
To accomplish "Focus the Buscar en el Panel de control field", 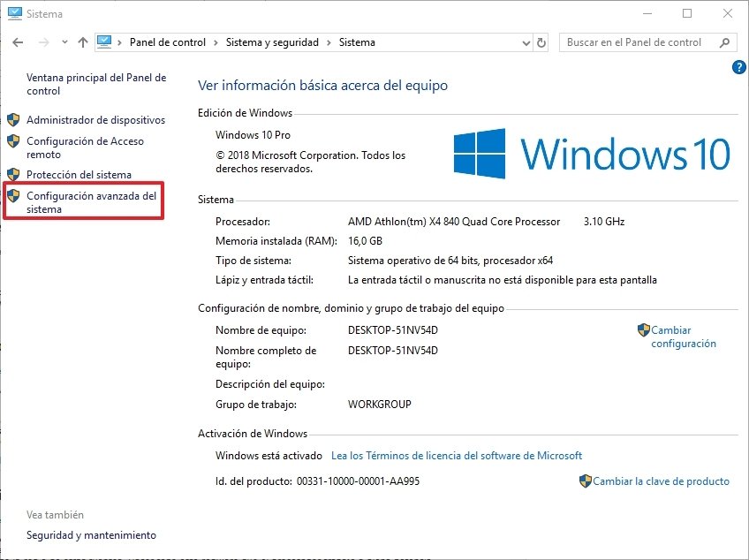I will coord(647,42).
